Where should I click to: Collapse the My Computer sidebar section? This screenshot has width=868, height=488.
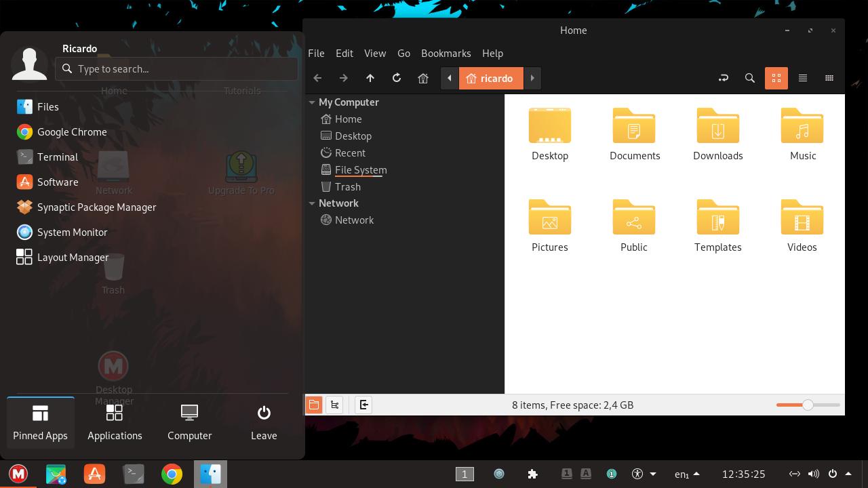[312, 102]
